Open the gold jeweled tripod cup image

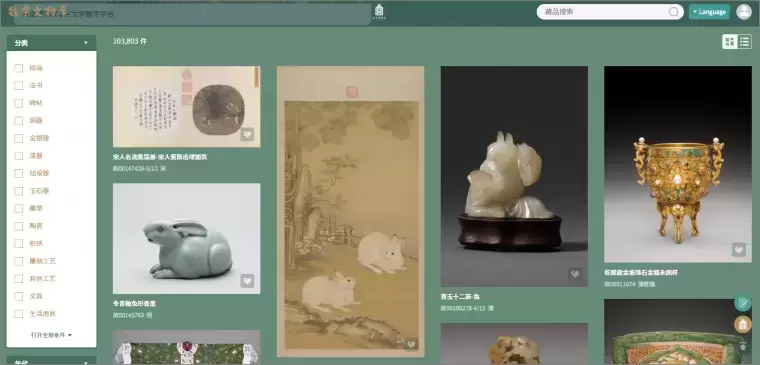click(678, 164)
